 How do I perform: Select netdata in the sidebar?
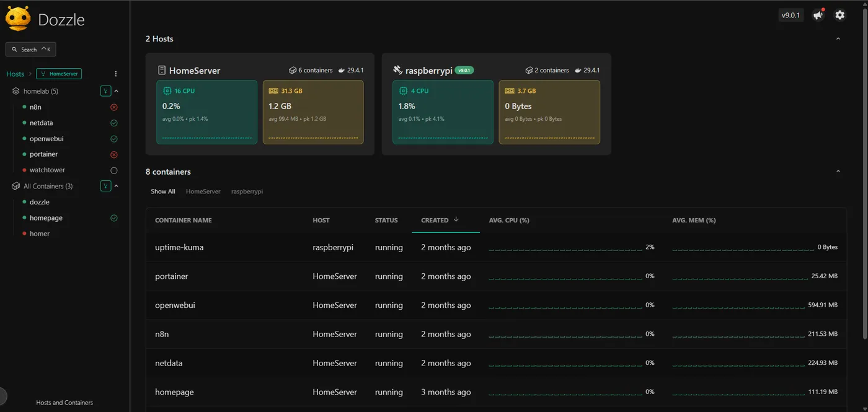41,123
